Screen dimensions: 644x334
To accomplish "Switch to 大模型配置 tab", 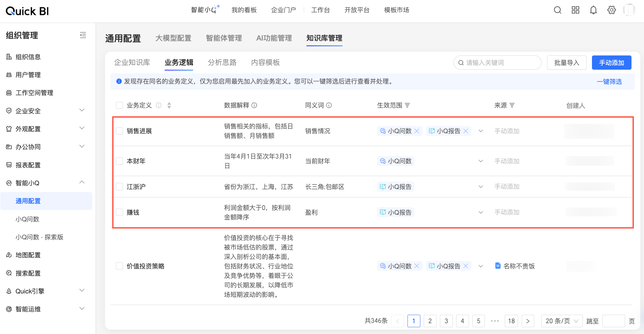I will pyautogui.click(x=173, y=38).
